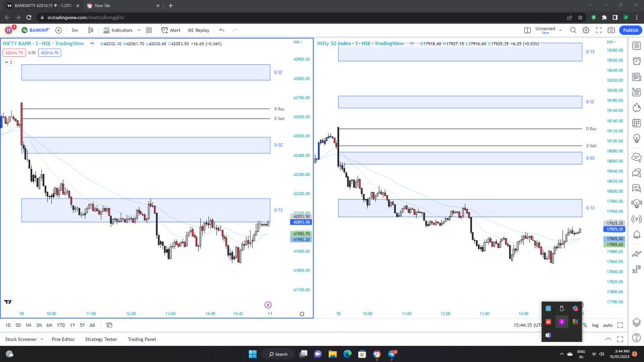Click the redo arrow in the toolbar

coord(235,31)
